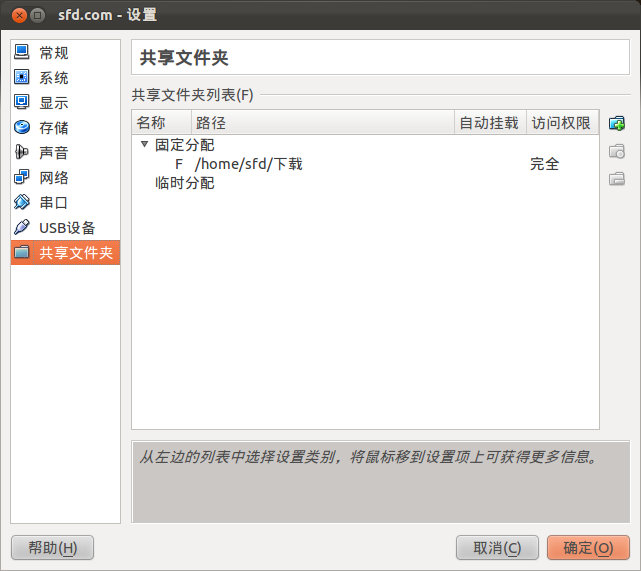
Task: Click the 存储 (Storage) disc icon
Action: coord(22,127)
